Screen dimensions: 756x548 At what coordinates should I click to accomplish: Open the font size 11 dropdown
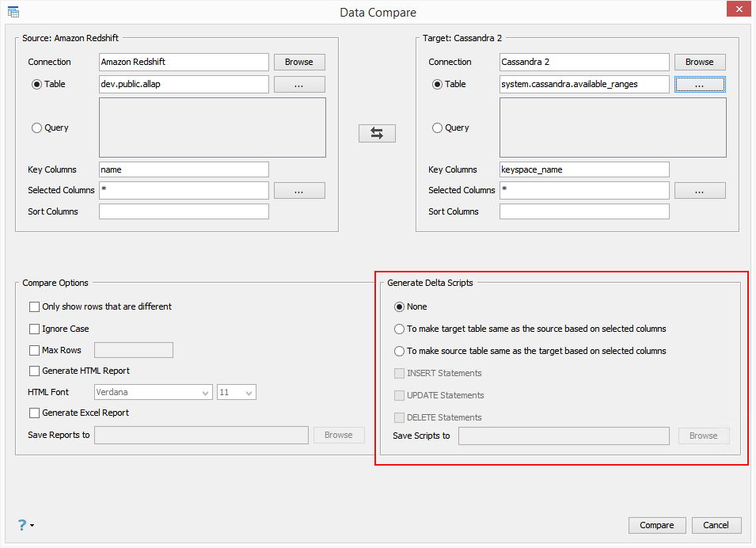[x=249, y=393]
